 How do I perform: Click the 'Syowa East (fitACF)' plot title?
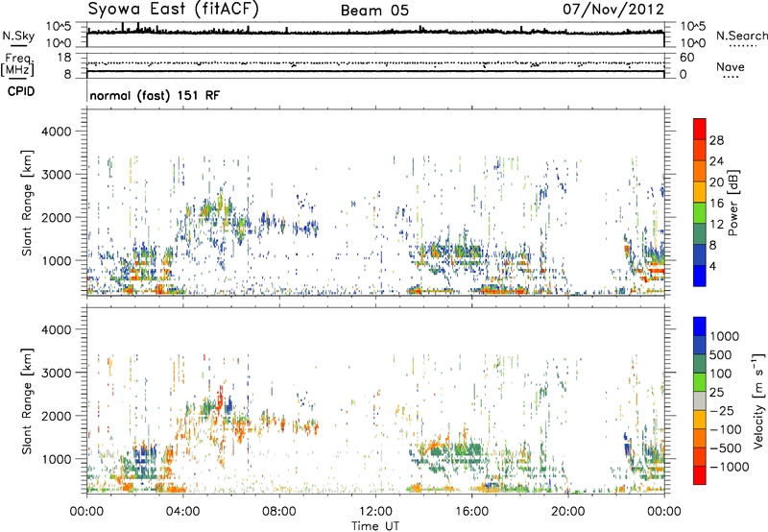point(174,10)
